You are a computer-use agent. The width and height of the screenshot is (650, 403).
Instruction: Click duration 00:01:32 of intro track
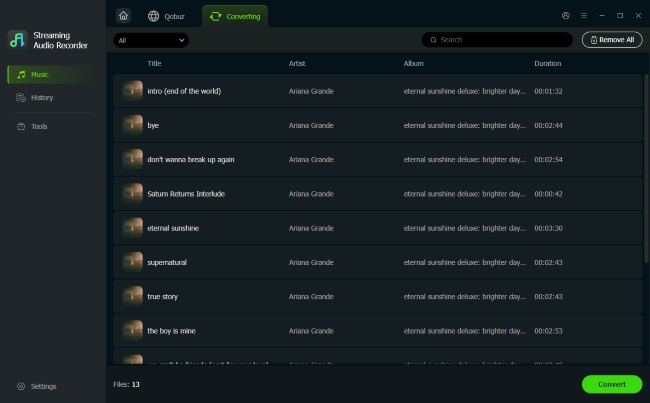click(x=548, y=91)
